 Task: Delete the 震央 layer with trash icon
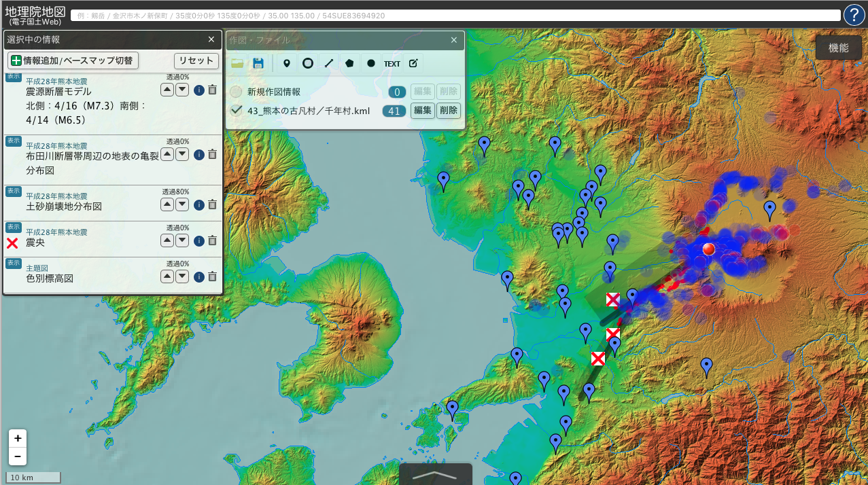coord(212,240)
